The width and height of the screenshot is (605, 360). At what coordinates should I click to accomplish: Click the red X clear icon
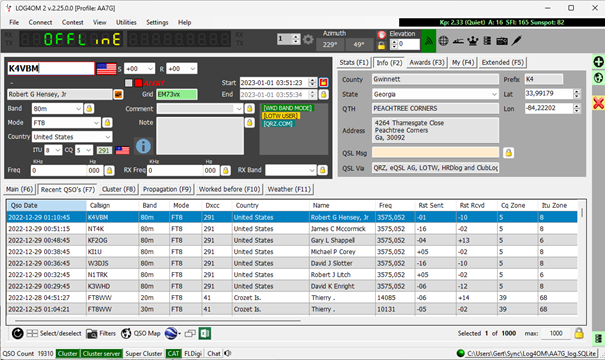(x=598, y=103)
